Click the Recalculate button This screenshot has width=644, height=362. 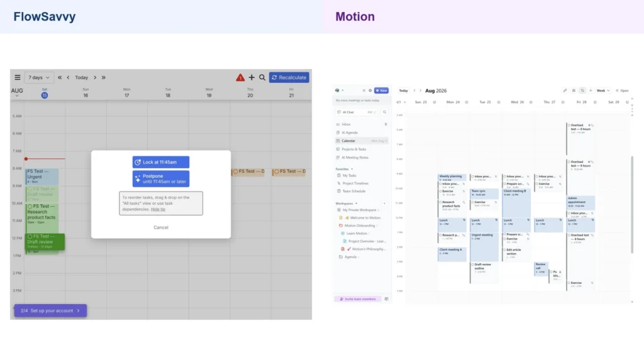click(x=289, y=77)
